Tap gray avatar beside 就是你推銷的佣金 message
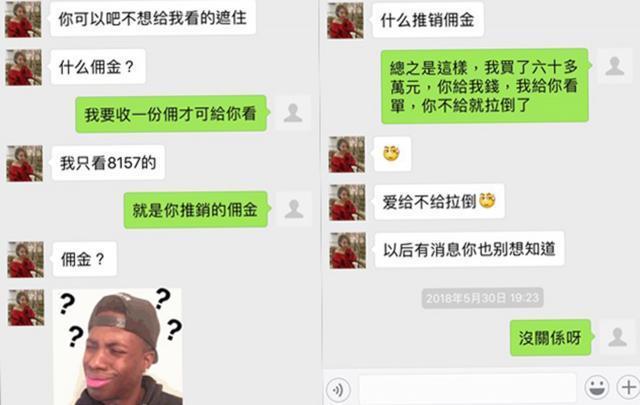This screenshot has width=640, height=405. [294, 209]
